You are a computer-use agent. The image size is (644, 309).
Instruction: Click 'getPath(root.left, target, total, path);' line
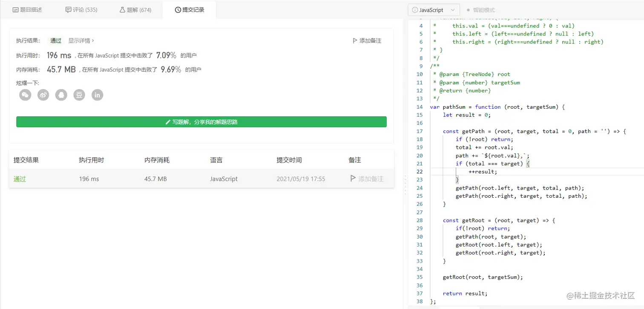click(x=520, y=188)
